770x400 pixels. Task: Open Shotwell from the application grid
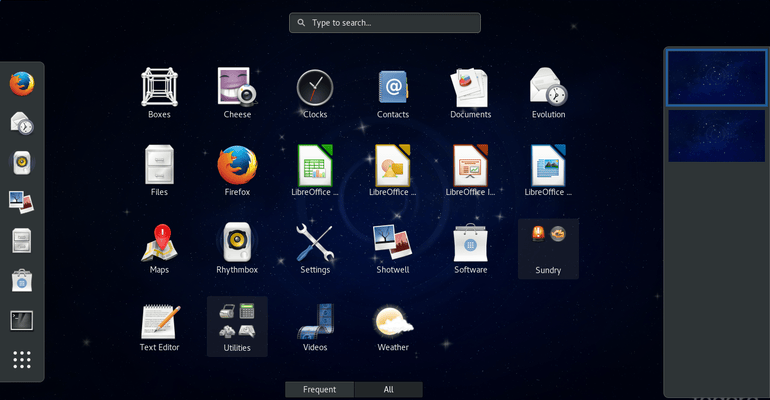(393, 248)
